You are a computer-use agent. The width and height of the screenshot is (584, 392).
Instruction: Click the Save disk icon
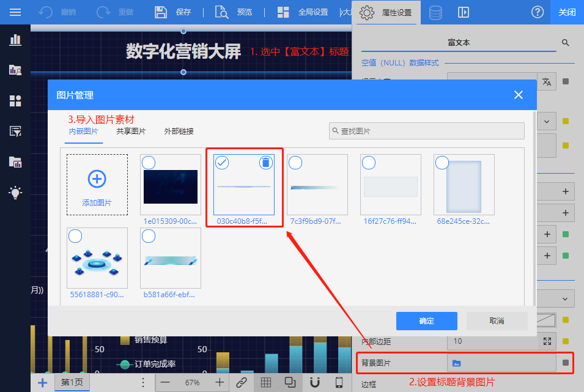[161, 12]
